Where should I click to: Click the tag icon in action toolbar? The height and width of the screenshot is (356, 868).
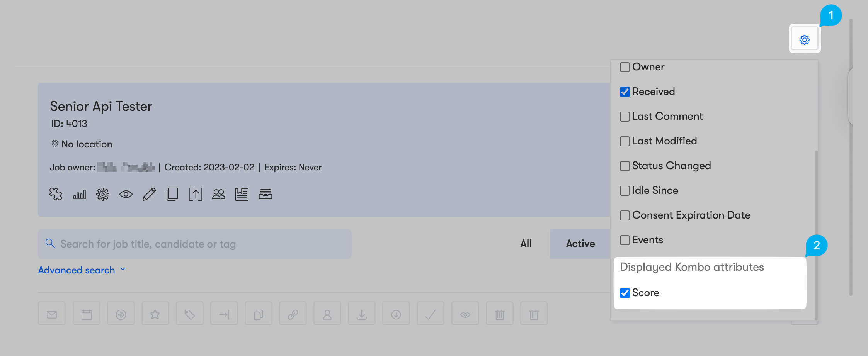189,314
